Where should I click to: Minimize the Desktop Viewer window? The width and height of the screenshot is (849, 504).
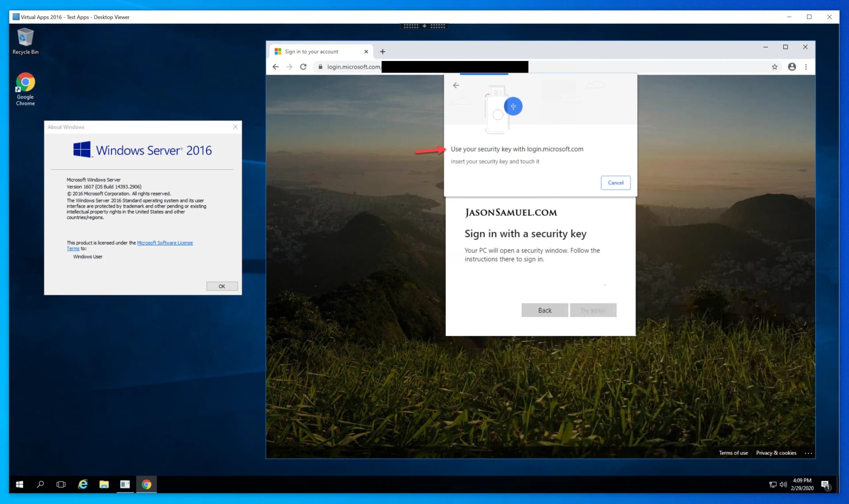pos(789,17)
